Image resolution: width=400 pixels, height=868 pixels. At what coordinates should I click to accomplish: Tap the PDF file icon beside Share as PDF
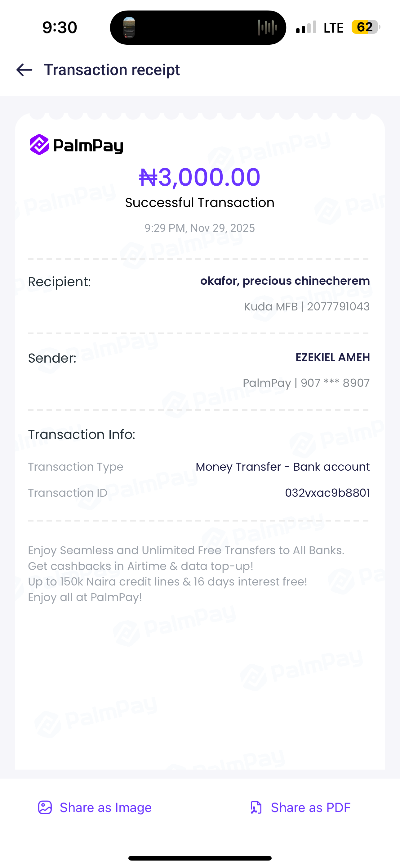pyautogui.click(x=256, y=808)
